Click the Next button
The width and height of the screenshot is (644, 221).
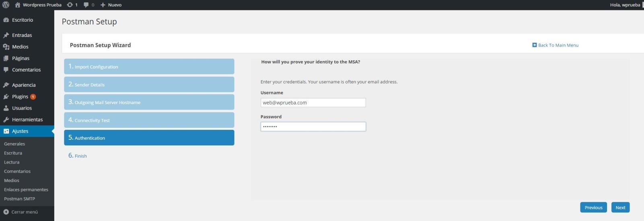click(x=620, y=207)
